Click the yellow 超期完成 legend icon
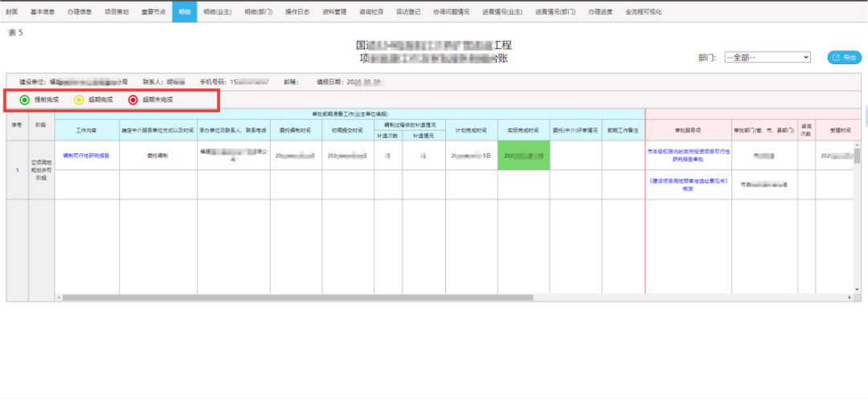The width and height of the screenshot is (868, 412). (x=79, y=100)
